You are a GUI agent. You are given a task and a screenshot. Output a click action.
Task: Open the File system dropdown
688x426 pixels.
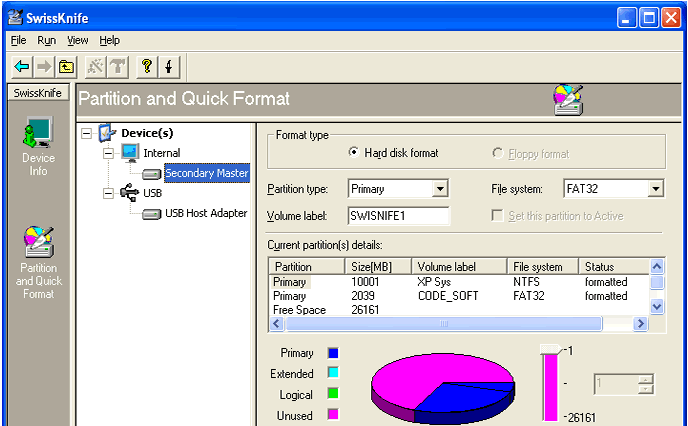(x=656, y=189)
